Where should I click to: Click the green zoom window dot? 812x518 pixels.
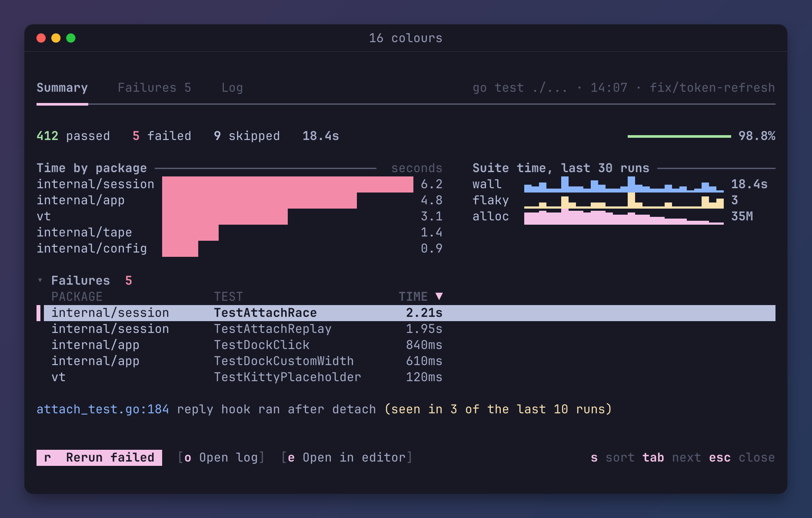pos(71,38)
